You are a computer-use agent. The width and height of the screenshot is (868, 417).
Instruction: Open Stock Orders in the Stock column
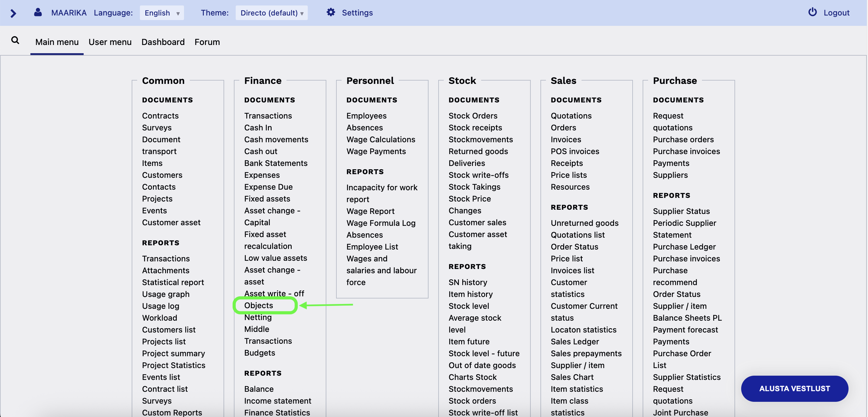pyautogui.click(x=473, y=115)
